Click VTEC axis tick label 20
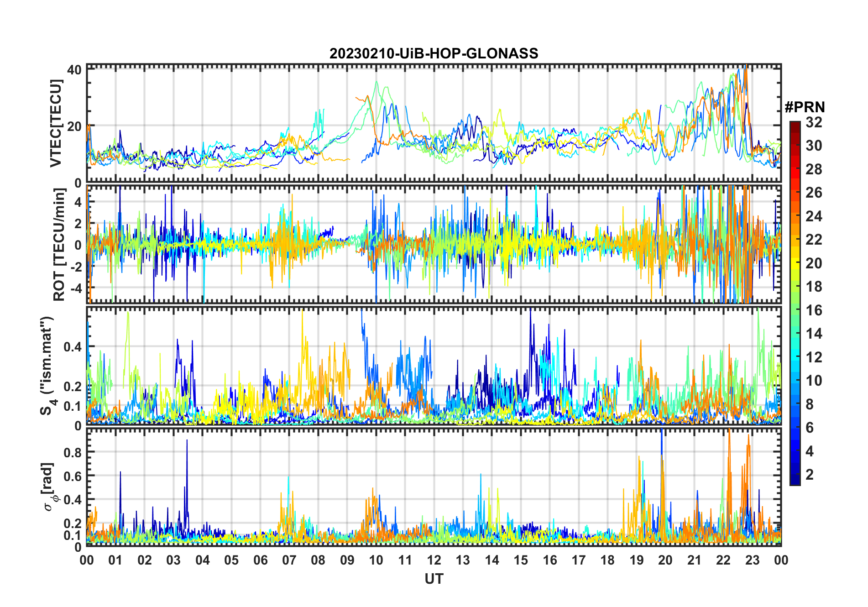The height and width of the screenshot is (607, 868). point(74,126)
